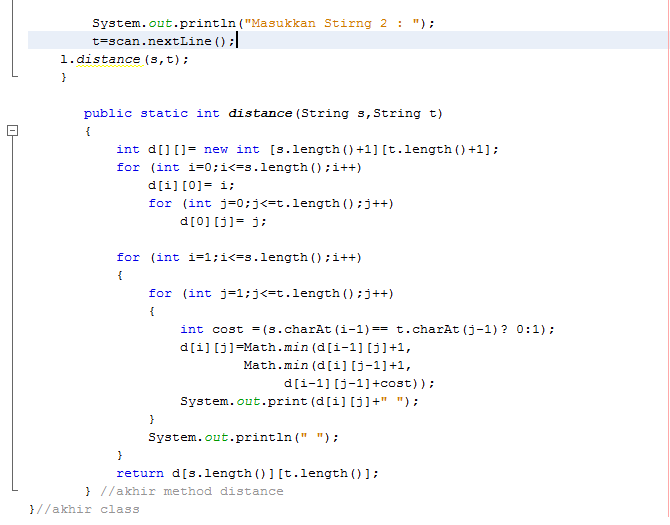Click the 'd[i][0]= i;' statement
Image resolution: width=670 pixels, height=525 pixels.
tap(191, 185)
